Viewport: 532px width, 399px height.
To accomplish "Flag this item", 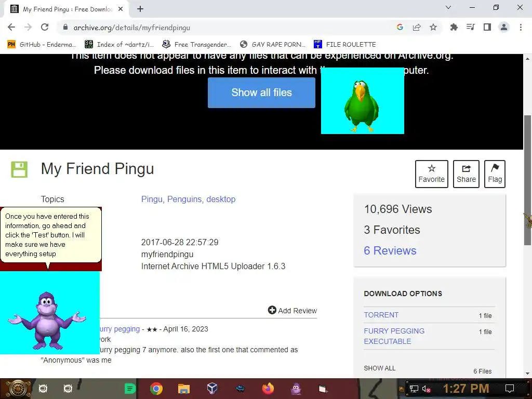I will [495, 174].
